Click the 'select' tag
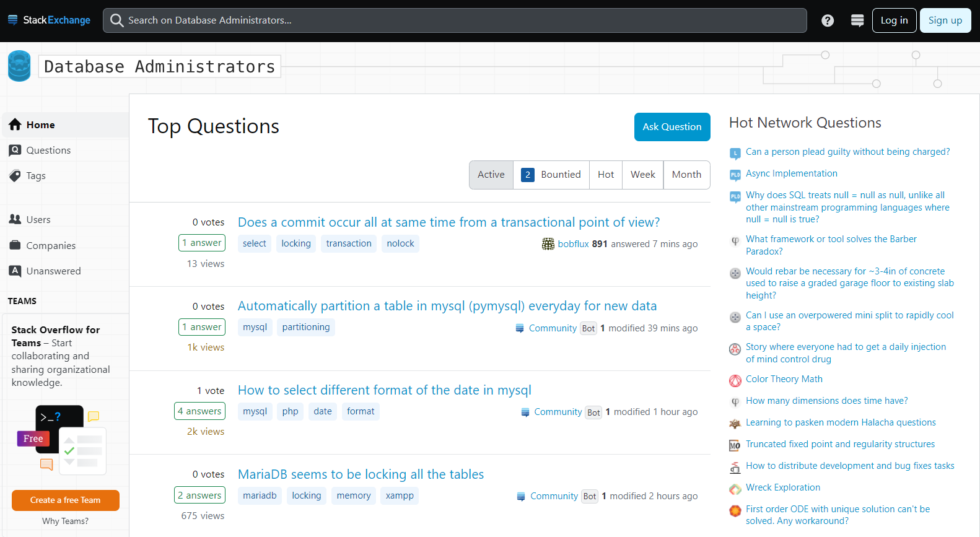The width and height of the screenshot is (980, 537). click(255, 243)
